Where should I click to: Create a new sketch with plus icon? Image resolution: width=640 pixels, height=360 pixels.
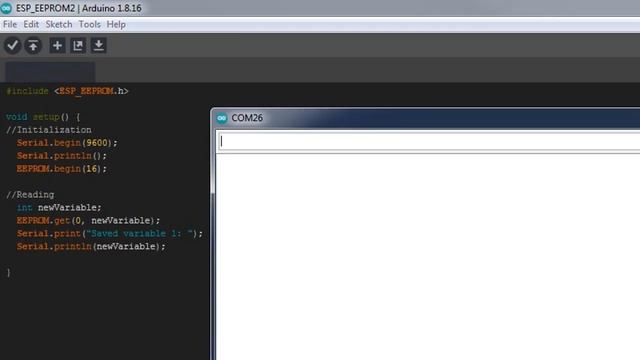click(57, 45)
